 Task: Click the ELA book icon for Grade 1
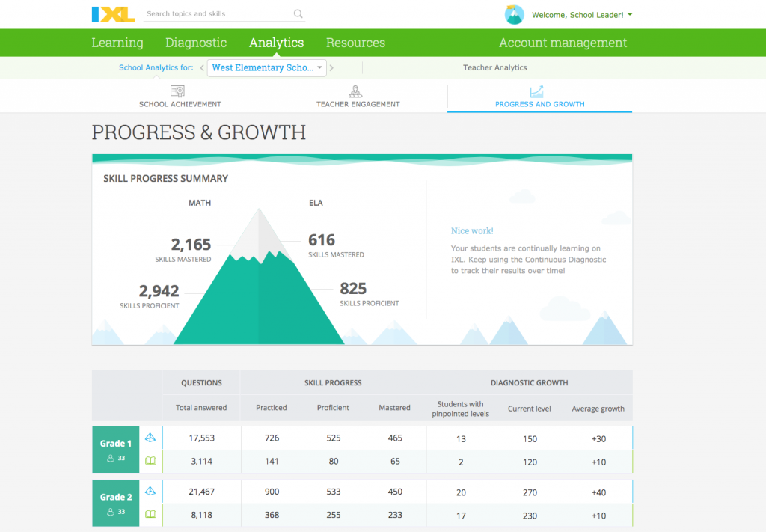(150, 461)
